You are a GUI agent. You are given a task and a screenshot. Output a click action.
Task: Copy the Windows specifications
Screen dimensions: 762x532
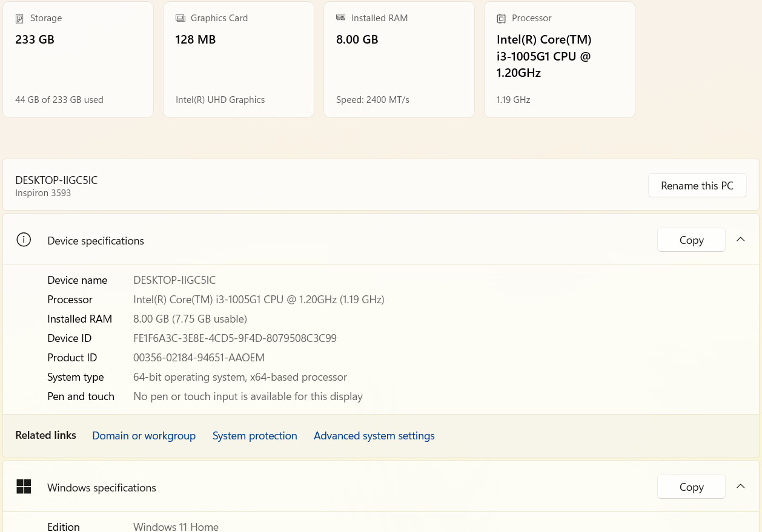pyautogui.click(x=691, y=487)
